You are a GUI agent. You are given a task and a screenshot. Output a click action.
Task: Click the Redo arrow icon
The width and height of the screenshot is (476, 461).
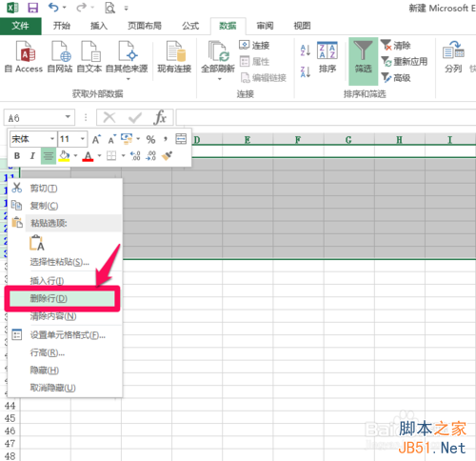(81, 8)
